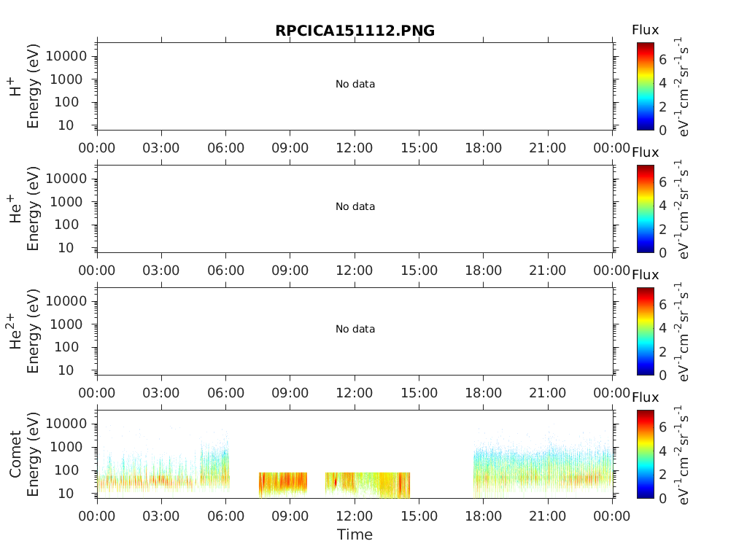Click 'No data' in the He2+ panel
The image size is (747, 560).
[355, 329]
